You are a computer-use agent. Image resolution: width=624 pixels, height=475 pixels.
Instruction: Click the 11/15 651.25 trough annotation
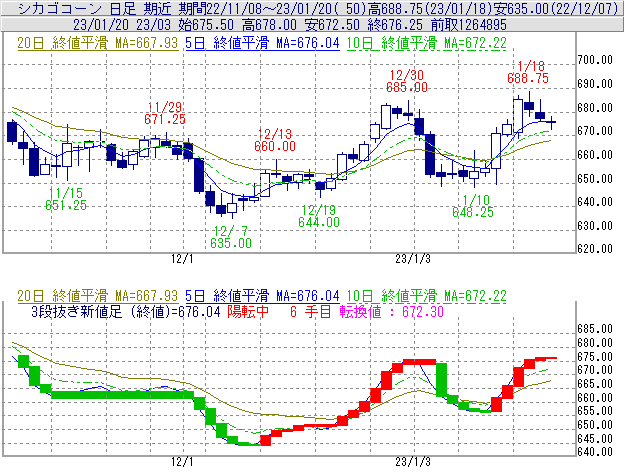66,199
